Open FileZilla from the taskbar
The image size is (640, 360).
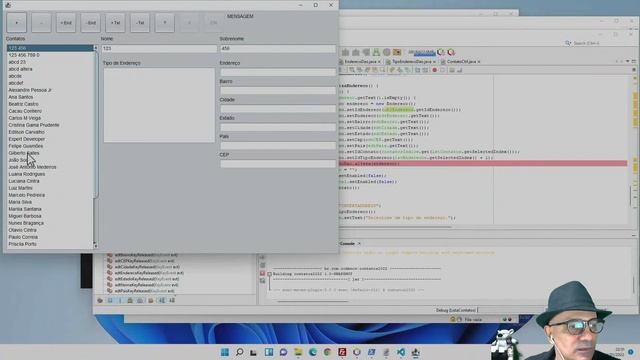(342, 352)
